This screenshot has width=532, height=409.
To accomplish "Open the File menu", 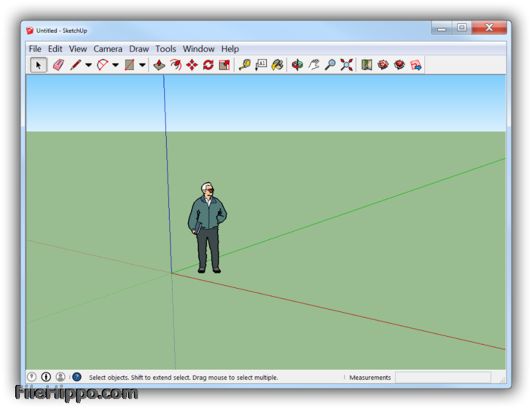I will 35,49.
